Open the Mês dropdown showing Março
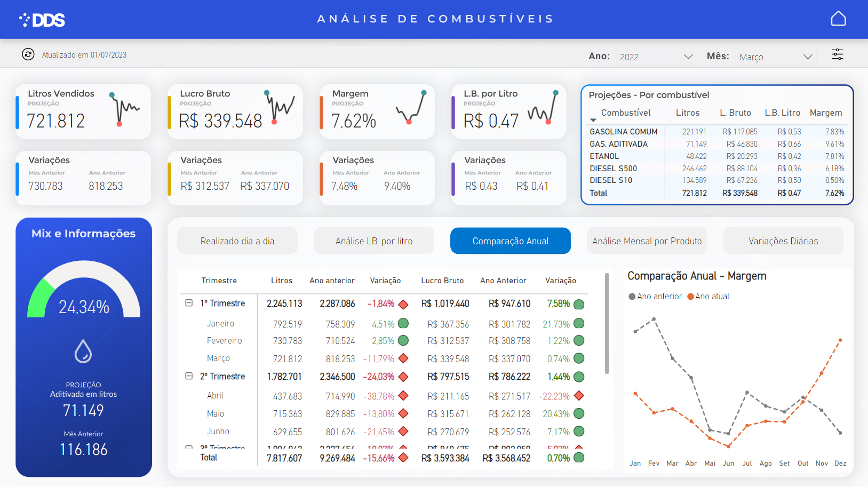The width and height of the screenshot is (868, 487). (x=776, y=57)
